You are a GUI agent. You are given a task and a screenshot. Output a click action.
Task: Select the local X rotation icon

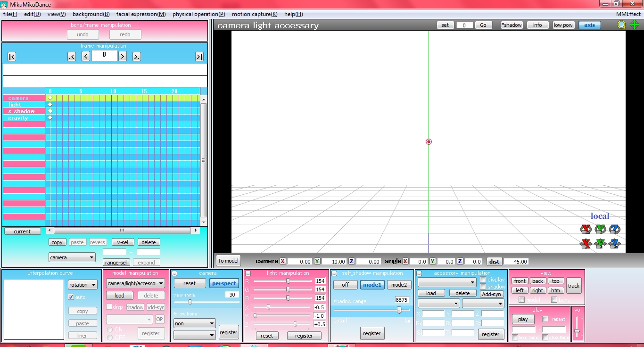click(586, 229)
